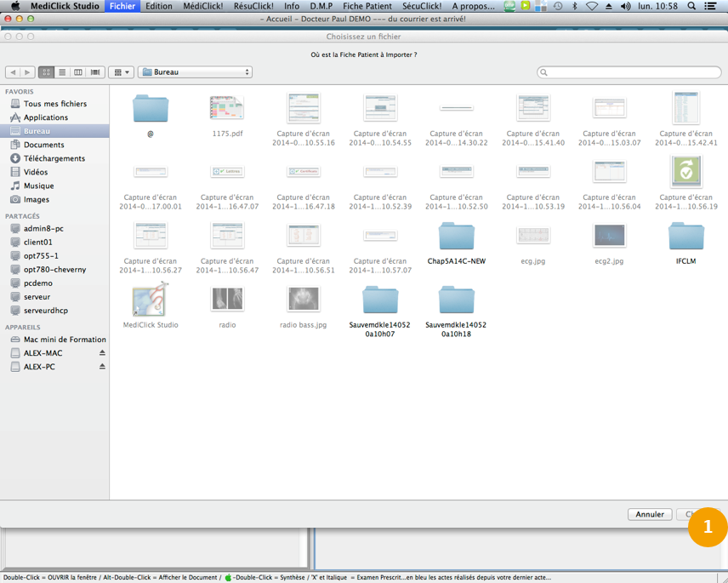The image size is (728, 583).
Task: Open the Fiche Patient menu
Action: 367,6
